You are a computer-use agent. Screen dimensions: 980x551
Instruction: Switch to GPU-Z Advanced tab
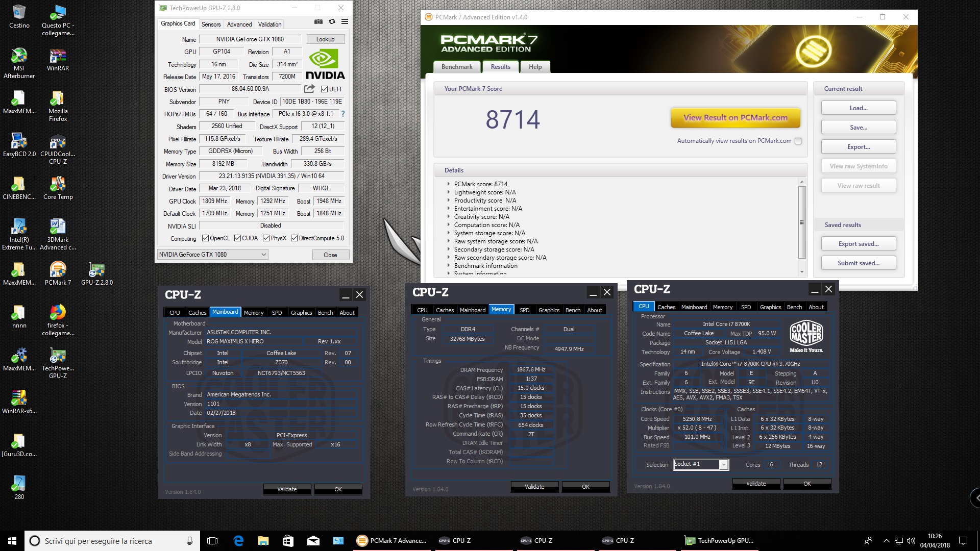pyautogui.click(x=239, y=24)
